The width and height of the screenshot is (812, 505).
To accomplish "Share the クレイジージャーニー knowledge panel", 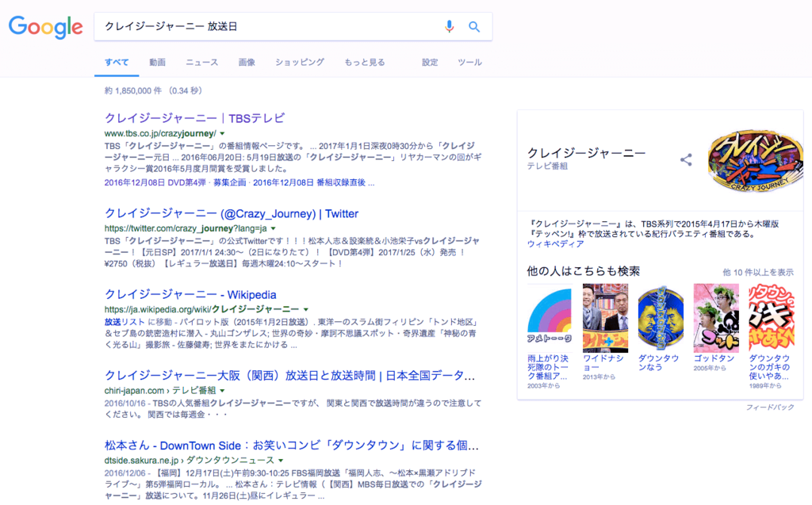I will [x=686, y=160].
